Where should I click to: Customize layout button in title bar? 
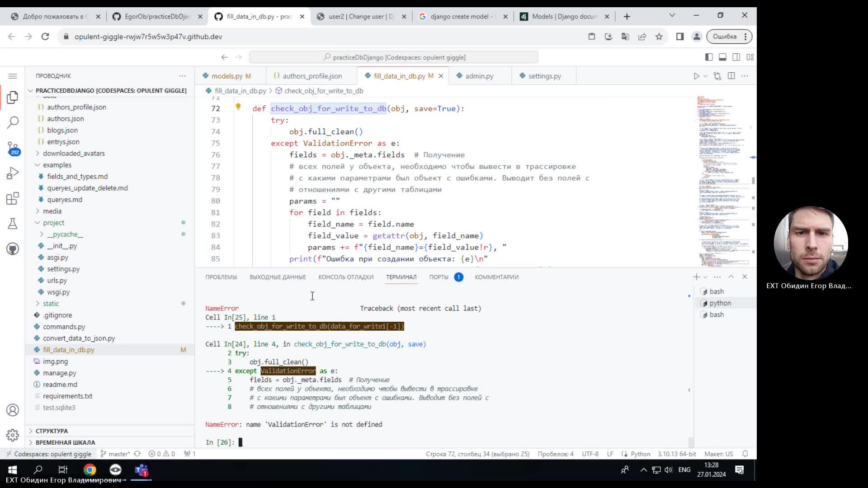tap(750, 57)
